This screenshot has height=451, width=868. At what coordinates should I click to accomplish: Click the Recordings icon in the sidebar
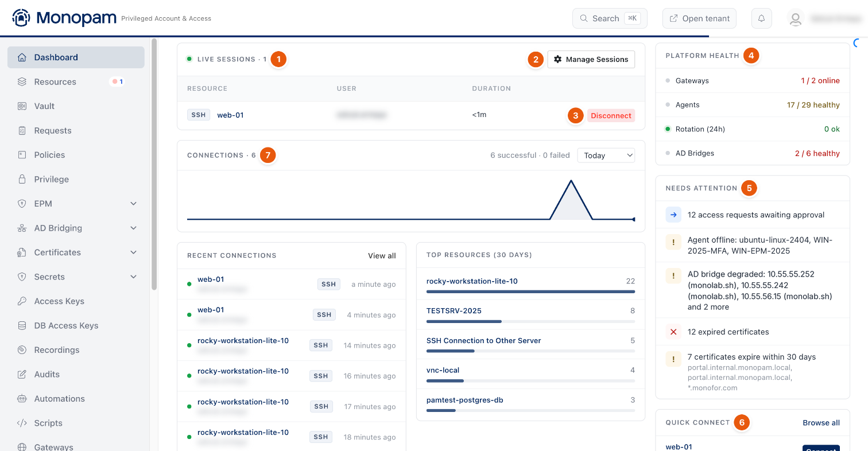point(22,350)
